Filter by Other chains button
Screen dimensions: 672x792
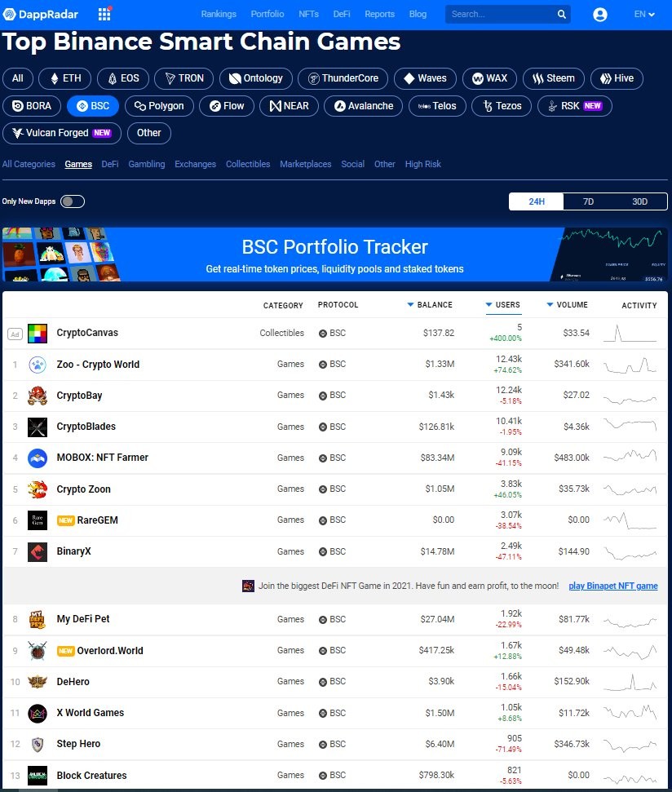point(149,133)
